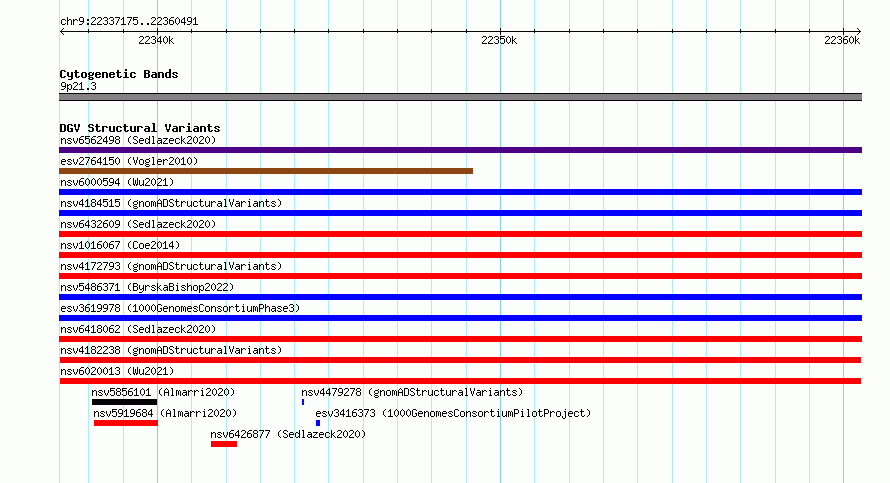Open variant nsv4172793 (gnomADStructuralVariants) label
The image size is (890, 483).
pyautogui.click(x=171, y=266)
